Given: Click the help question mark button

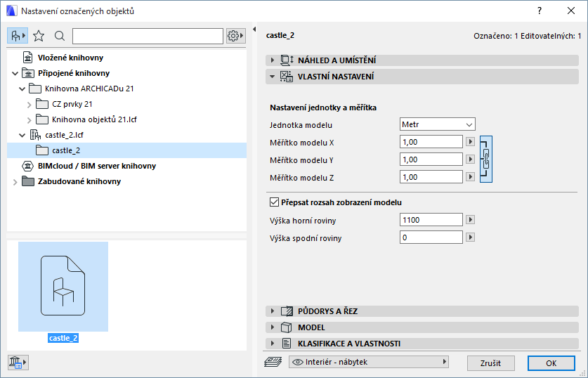Looking at the screenshot, I should pyautogui.click(x=539, y=11).
